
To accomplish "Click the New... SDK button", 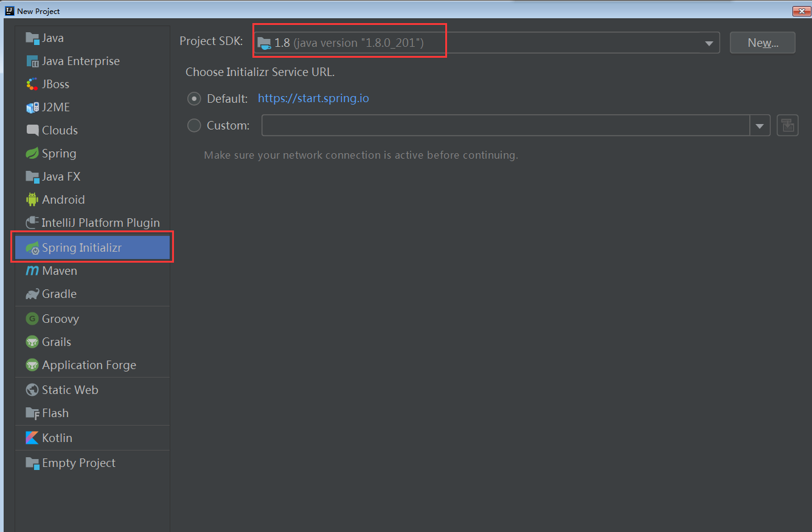I will [x=763, y=43].
